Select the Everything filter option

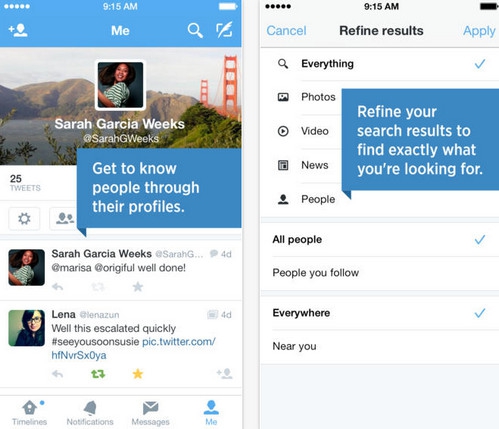380,64
